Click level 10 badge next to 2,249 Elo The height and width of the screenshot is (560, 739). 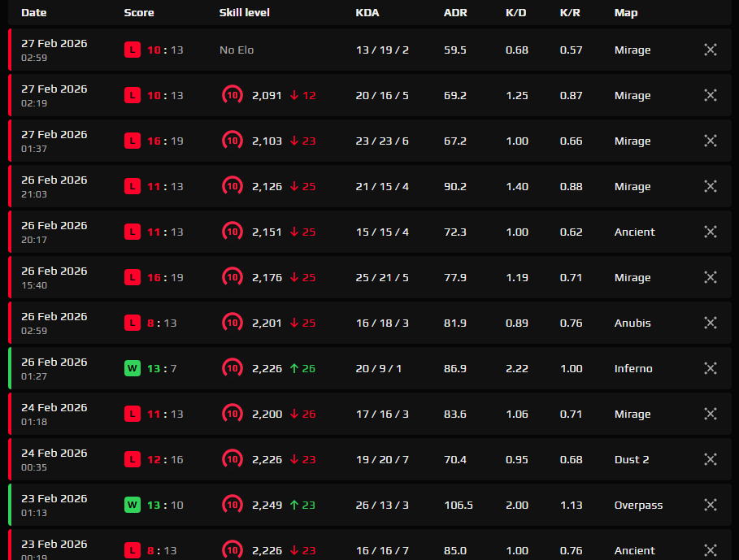coord(233,505)
